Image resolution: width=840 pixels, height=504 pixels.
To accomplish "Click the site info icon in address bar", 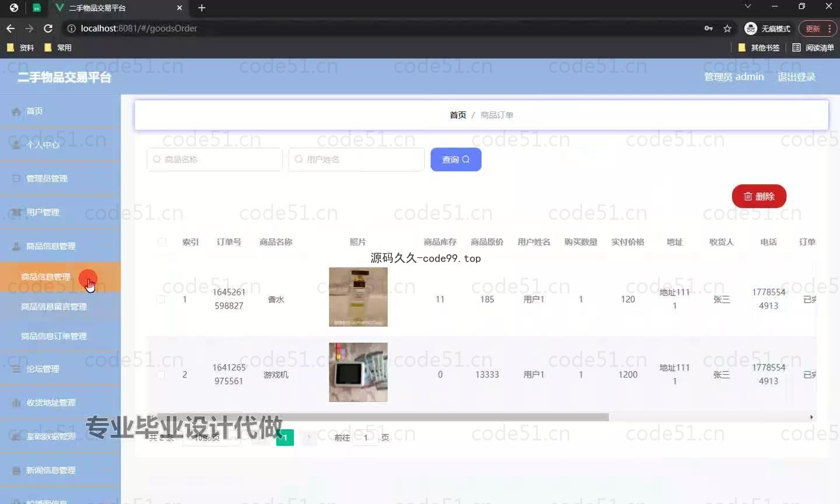I will [x=71, y=28].
